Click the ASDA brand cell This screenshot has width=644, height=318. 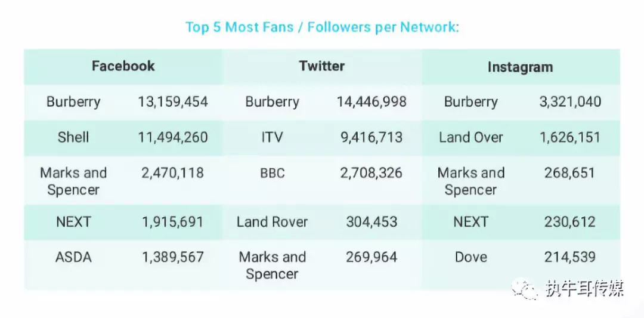[x=73, y=258]
